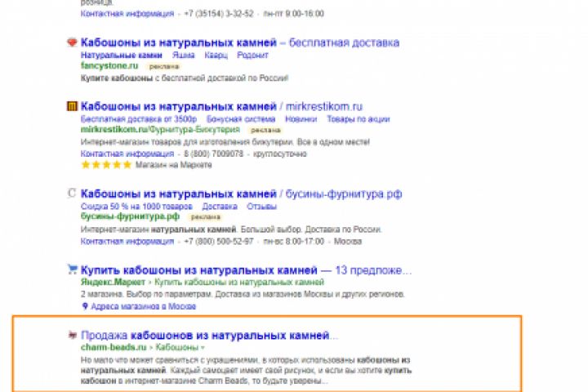Open Купить кабошоны из натуральных камней — 13 предложений
This screenshot has width=588, height=392.
pyautogui.click(x=246, y=270)
